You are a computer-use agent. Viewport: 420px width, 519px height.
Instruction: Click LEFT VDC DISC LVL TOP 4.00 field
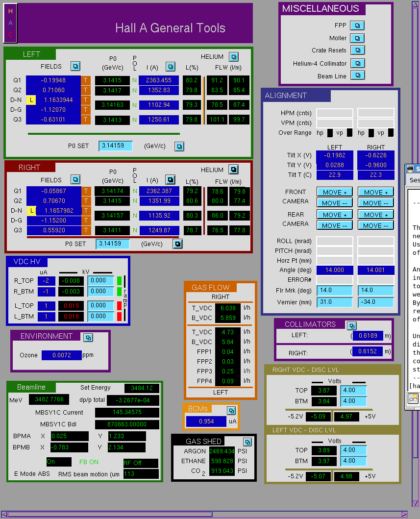pos(353,450)
